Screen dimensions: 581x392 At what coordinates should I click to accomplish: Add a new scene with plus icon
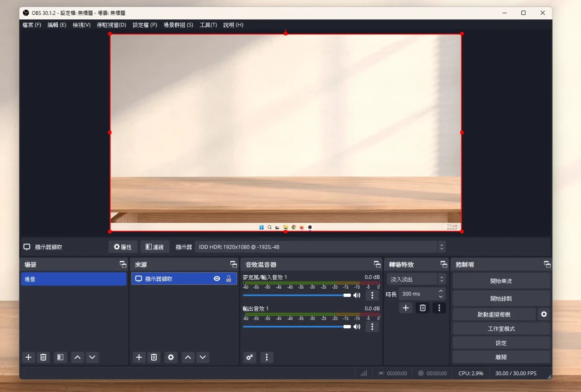point(28,357)
